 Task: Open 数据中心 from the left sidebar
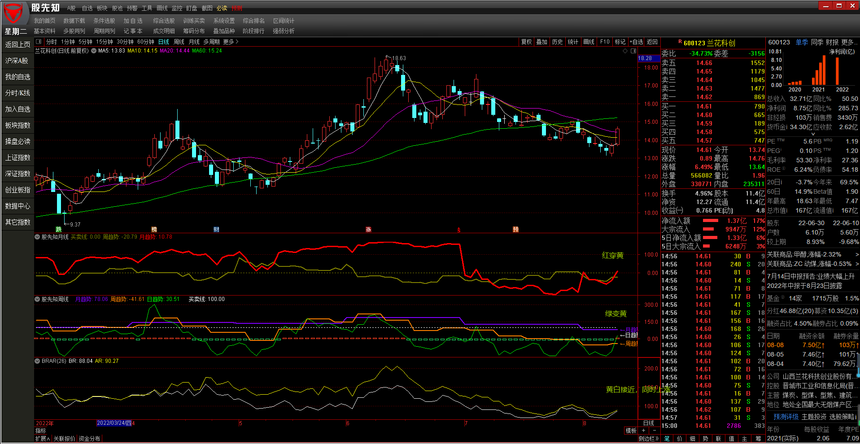[x=18, y=206]
